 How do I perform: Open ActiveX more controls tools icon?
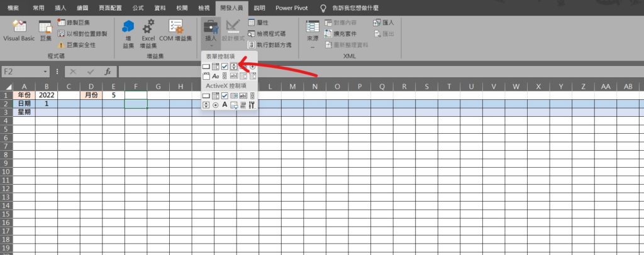tap(253, 106)
